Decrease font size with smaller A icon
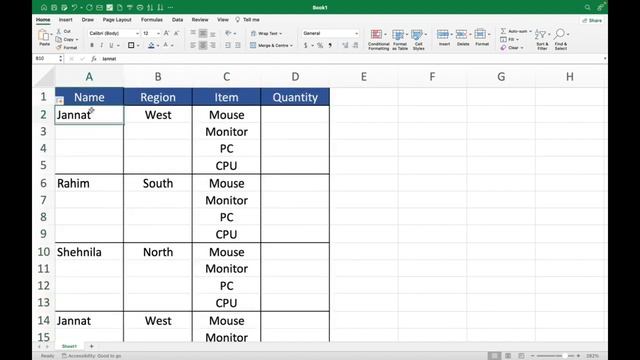 (176, 33)
